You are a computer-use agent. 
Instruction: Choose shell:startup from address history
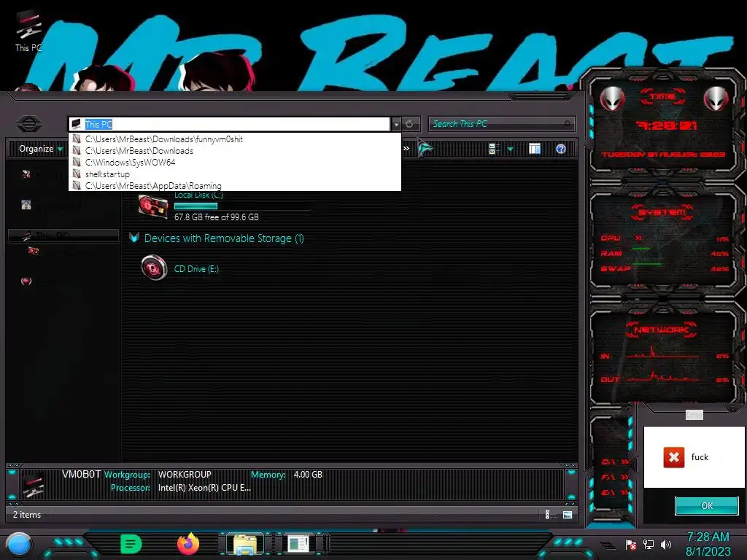point(235,174)
